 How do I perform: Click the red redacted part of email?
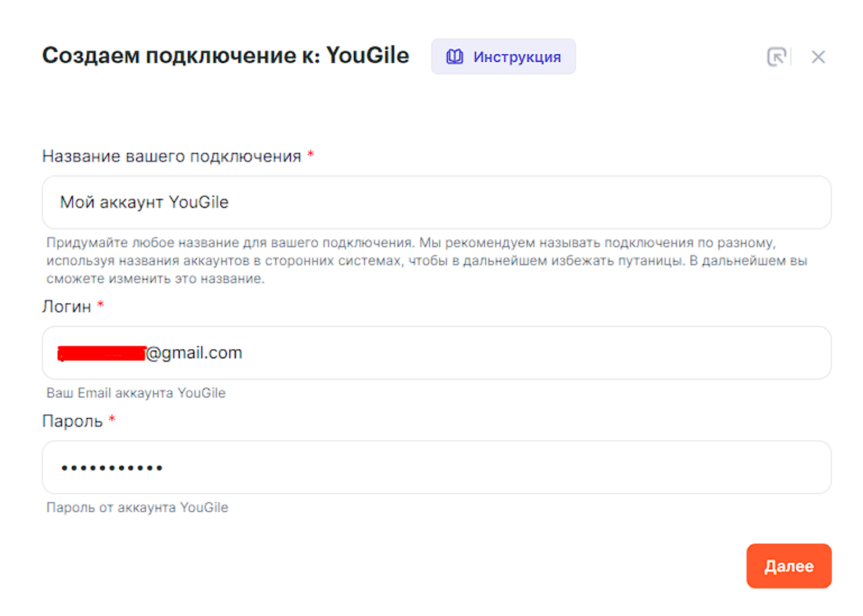(102, 353)
